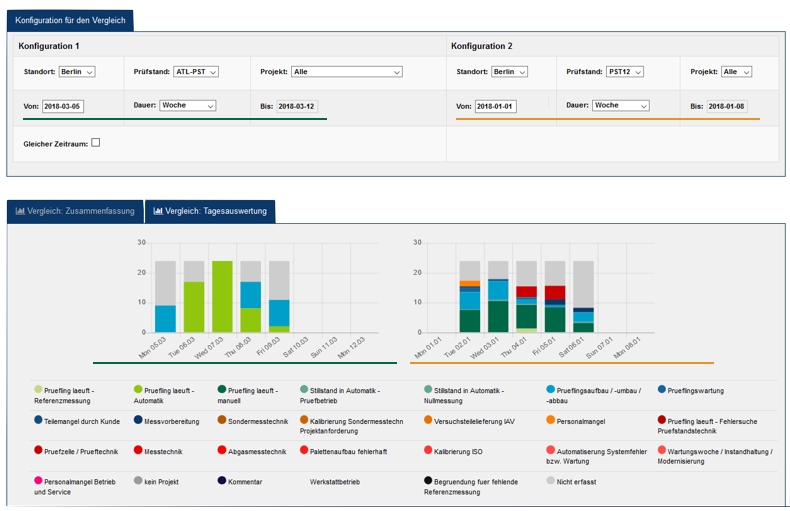Switch to Vergleich: Tagesauswertung tab
This screenshot has width=790, height=511.
point(210,211)
